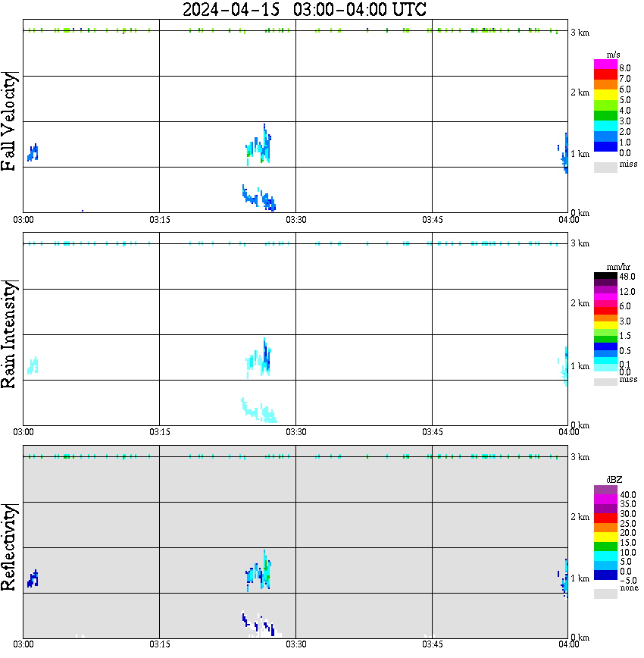Pick the magenta 8.0 swatch in velocity legend
This screenshot has width=644, height=658.
[605, 64]
